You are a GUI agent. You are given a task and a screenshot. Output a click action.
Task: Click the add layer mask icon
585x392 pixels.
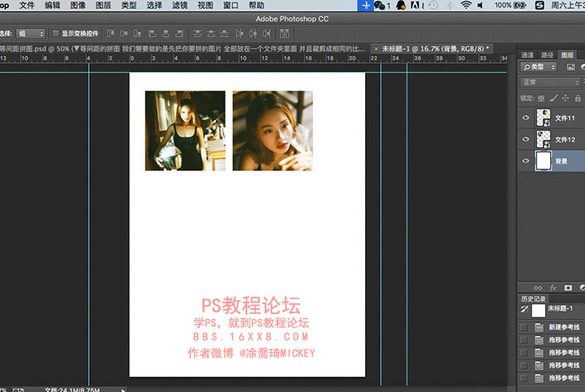568,288
